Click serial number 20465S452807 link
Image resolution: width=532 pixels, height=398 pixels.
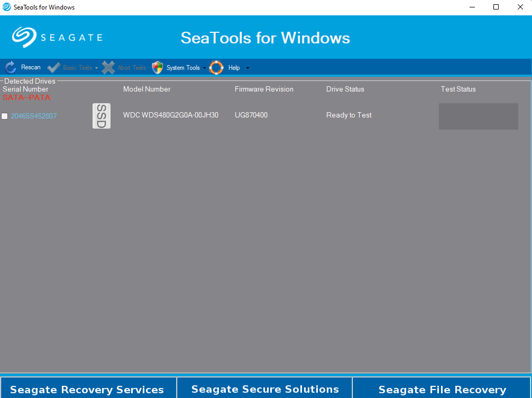34,116
